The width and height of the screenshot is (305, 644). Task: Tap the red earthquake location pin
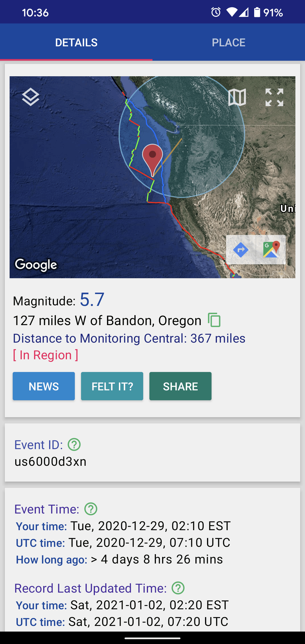tap(152, 157)
